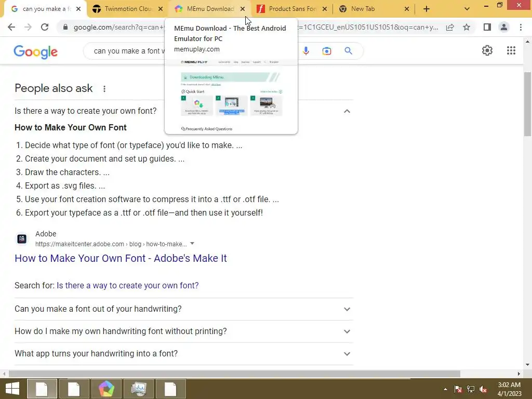Click the blue magnifier search icon
The image size is (532, 399).
(x=348, y=51)
